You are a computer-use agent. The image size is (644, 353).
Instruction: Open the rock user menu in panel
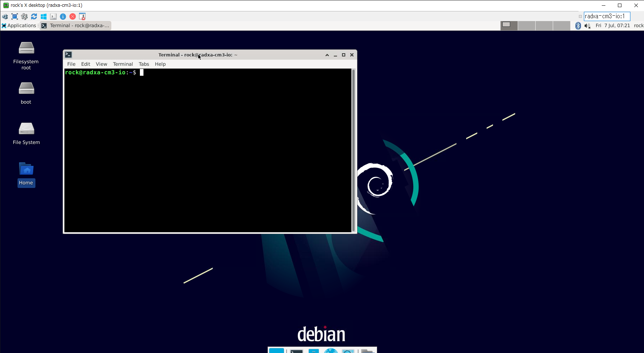click(x=639, y=26)
